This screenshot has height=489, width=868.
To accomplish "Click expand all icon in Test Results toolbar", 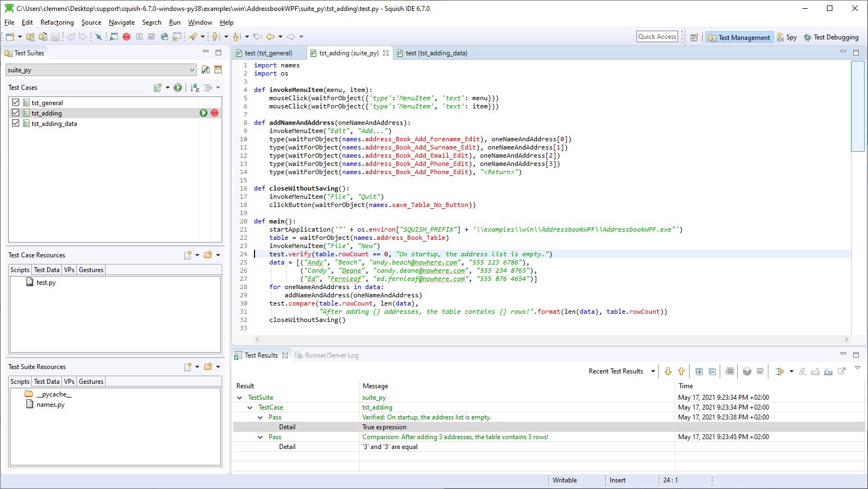I will point(699,371).
